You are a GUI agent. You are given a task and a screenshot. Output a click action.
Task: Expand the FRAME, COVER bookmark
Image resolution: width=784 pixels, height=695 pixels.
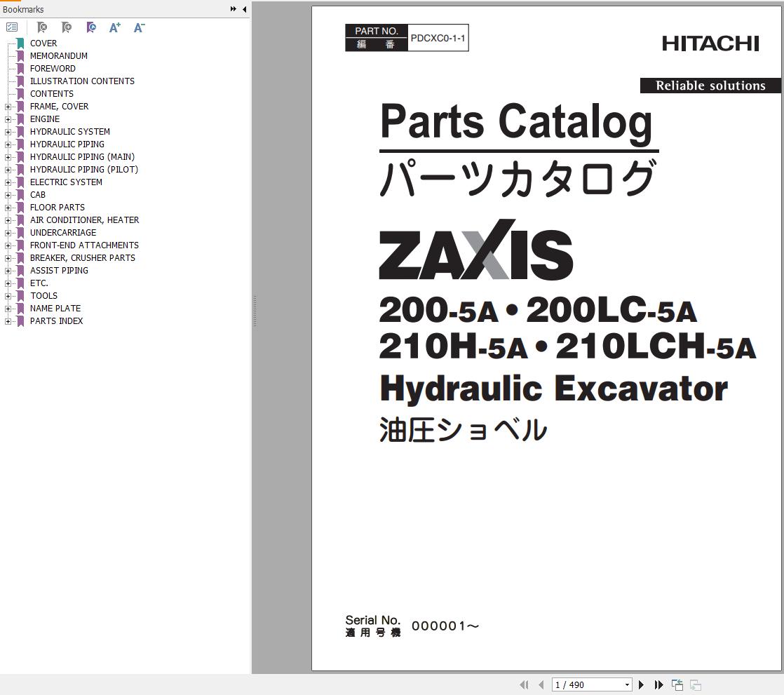pyautogui.click(x=8, y=107)
